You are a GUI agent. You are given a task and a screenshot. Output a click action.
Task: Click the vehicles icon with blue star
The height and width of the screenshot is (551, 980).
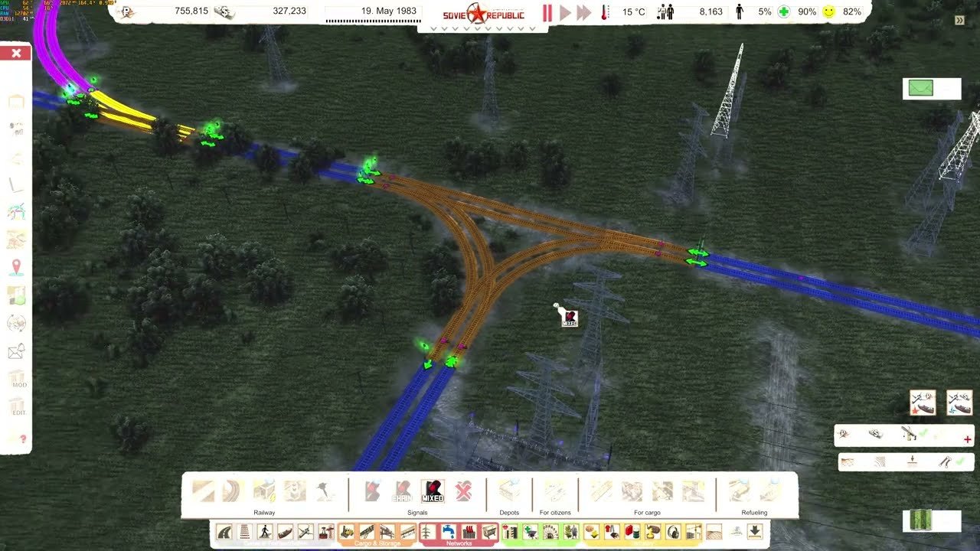point(959,403)
